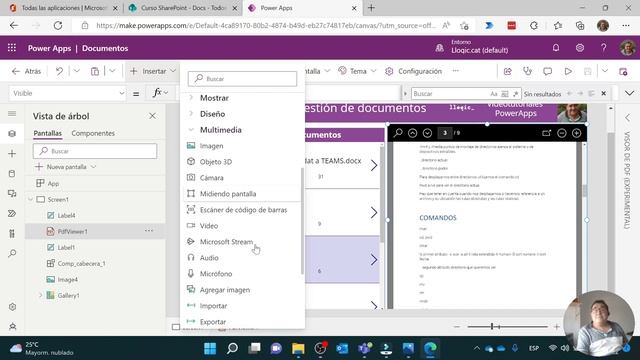Open Windows Start button on taskbar
The height and width of the screenshot is (360, 640).
(x=210, y=348)
